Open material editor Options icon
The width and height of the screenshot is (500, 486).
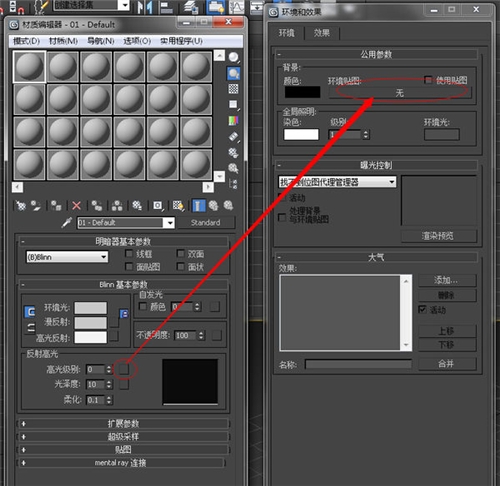pos(233,153)
